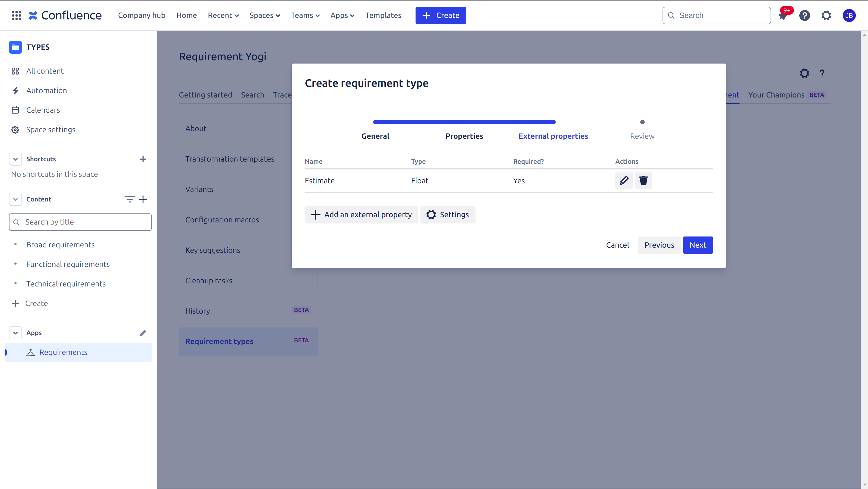868x489 pixels.
Task: Open the JB profile avatar
Action: 849,15
